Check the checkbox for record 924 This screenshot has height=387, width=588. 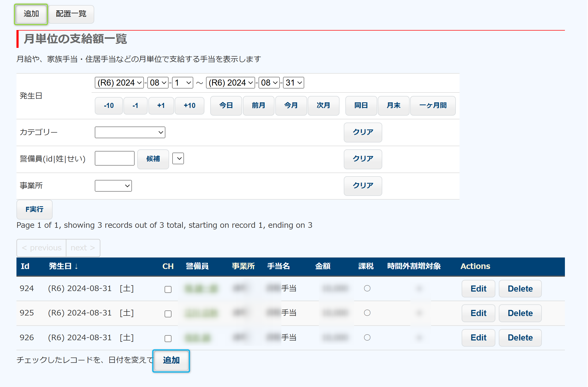coord(168,289)
